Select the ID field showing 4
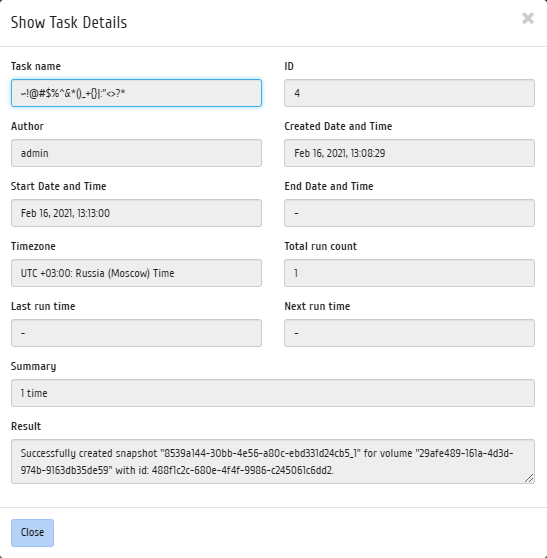The width and height of the screenshot is (547, 558). click(409, 93)
